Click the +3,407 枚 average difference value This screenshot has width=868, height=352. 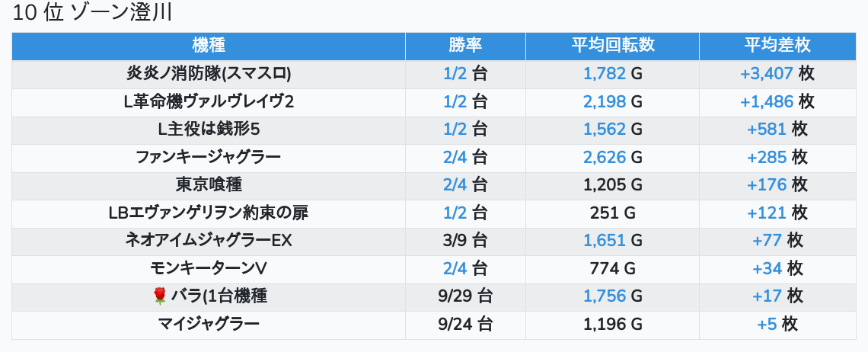(777, 74)
